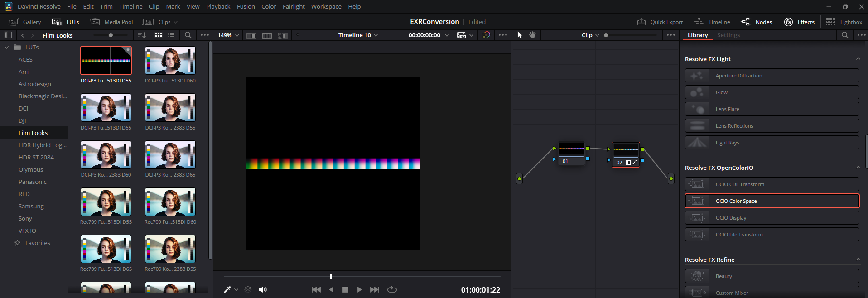
Task: Collapse the LUTs folder tree
Action: tap(6, 47)
